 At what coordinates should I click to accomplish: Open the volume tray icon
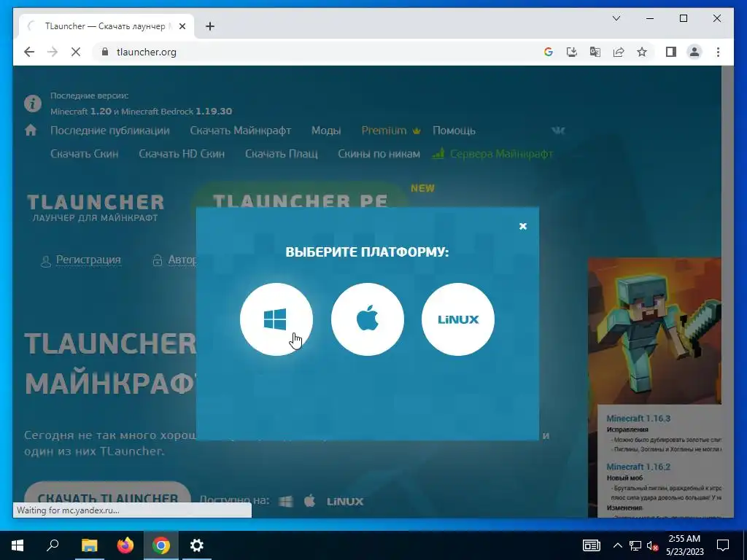tap(653, 545)
